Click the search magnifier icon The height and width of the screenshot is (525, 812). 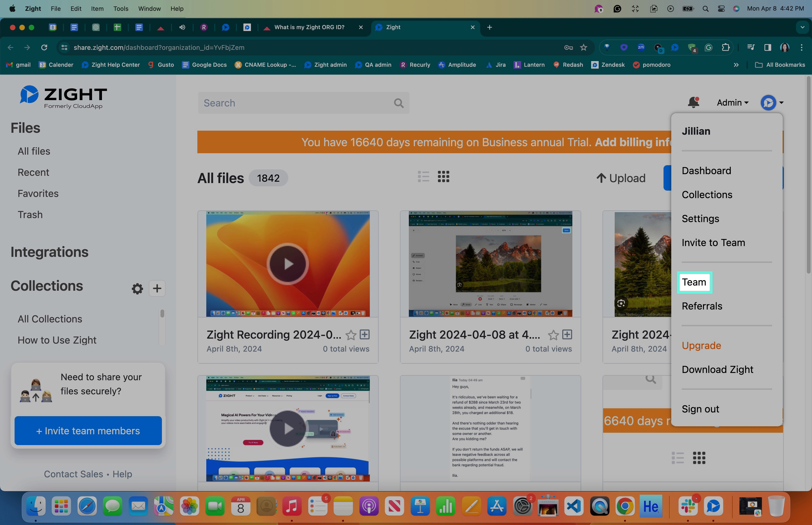[x=399, y=103]
